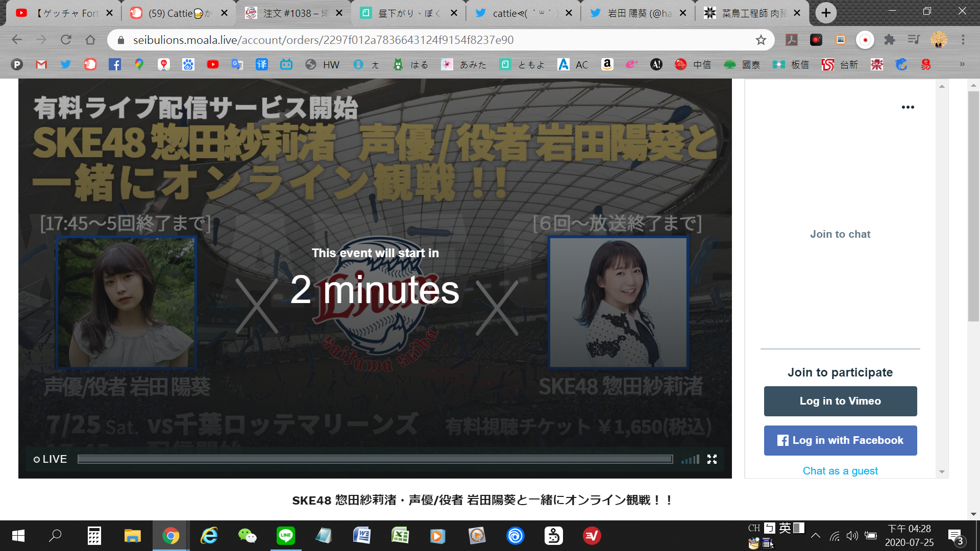Click the Gmail bookmark icon
Image resolution: width=980 pixels, height=551 pixels.
point(41,65)
